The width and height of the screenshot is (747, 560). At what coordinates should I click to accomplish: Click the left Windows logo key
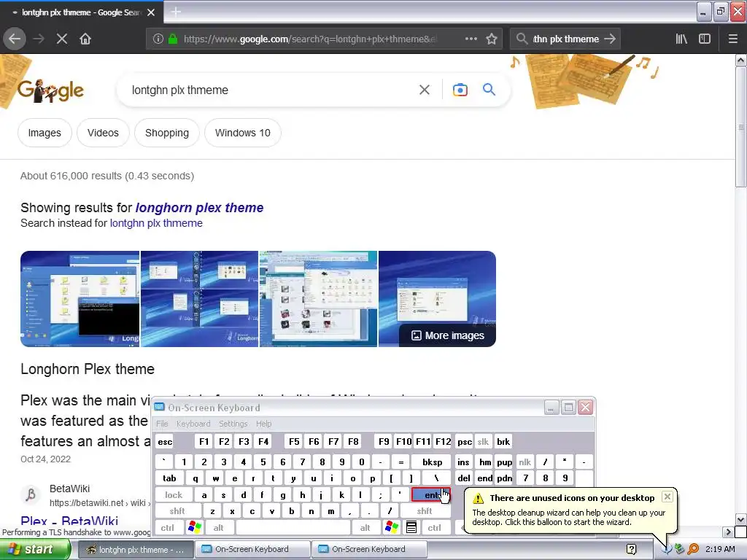click(x=194, y=528)
